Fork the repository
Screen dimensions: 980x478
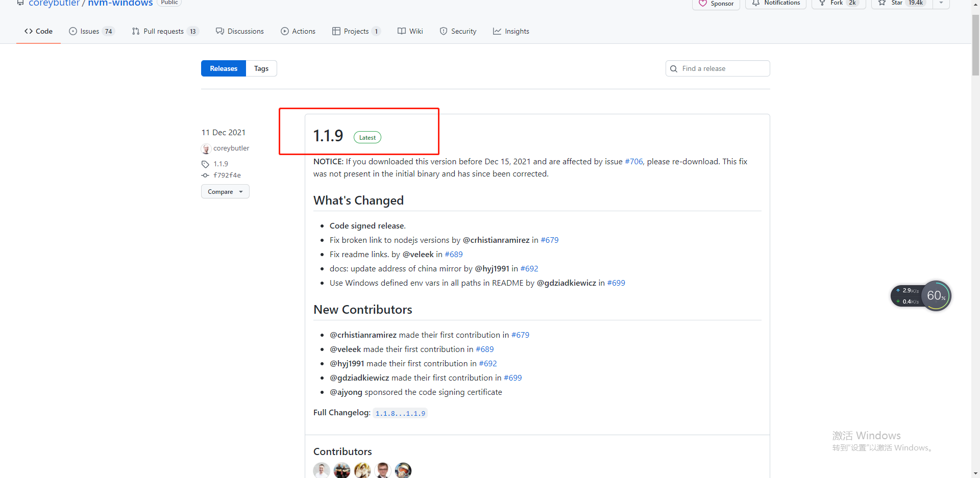839,3
